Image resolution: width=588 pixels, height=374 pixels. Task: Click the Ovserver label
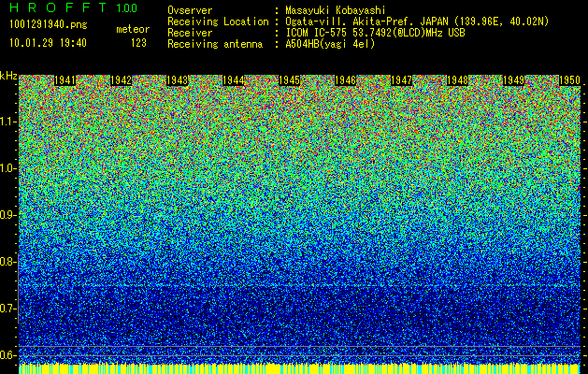[x=190, y=10]
